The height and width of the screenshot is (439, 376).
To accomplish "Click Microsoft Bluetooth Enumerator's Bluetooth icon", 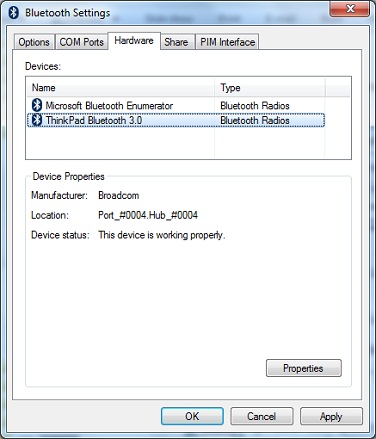I will coord(37,105).
